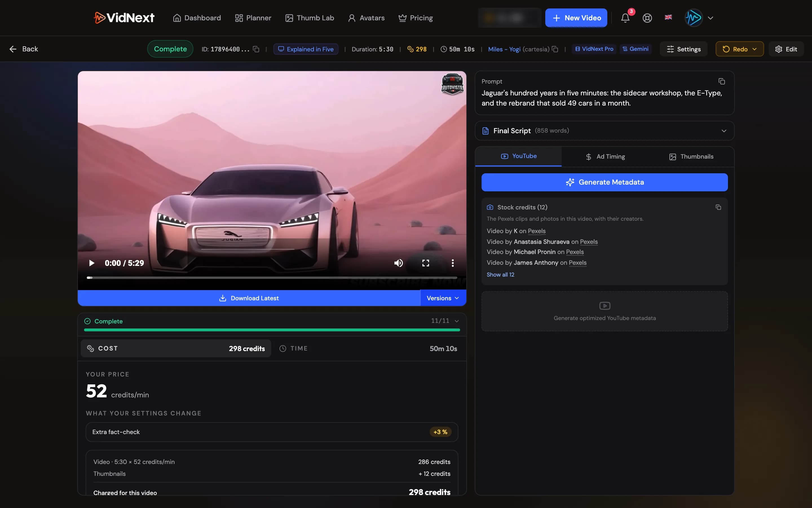Select the Cost breakdown tab
The height and width of the screenshot is (508, 812).
[176, 349]
